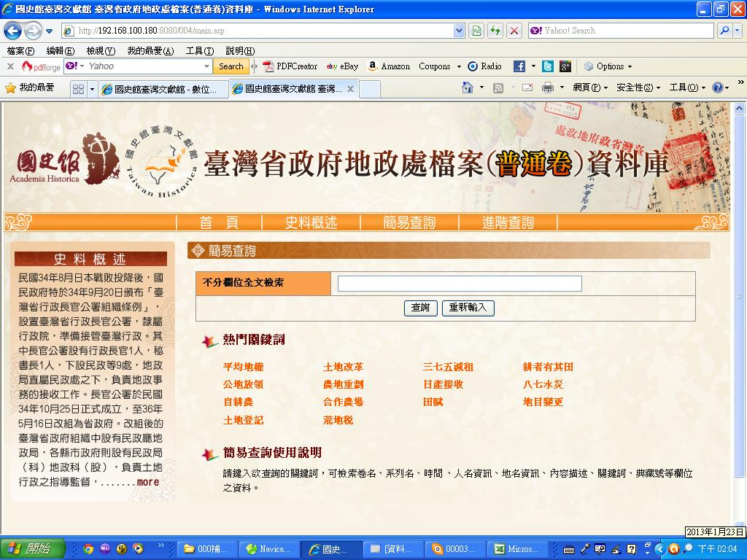Stop page loading with the red X icon
Viewport: 747px width, 560px height.
pos(515,31)
